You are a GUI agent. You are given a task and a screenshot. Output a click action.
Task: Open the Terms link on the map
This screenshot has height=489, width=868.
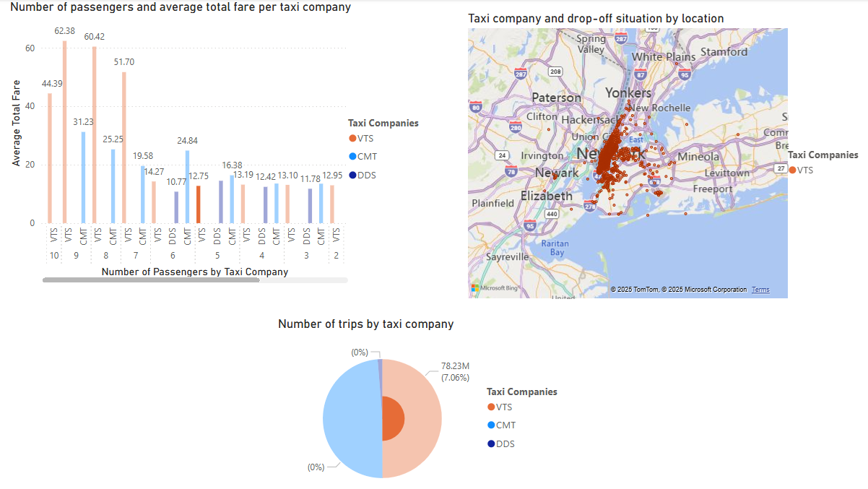(760, 289)
